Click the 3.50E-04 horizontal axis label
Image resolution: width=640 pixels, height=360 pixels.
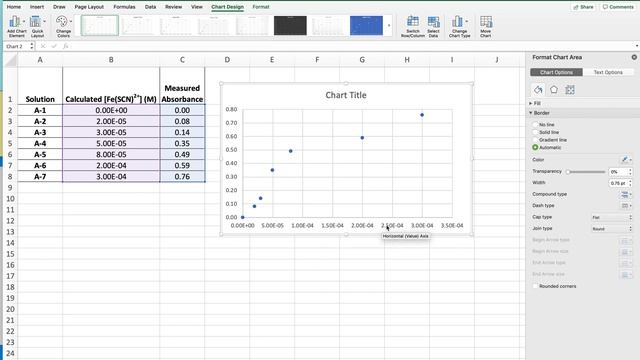pos(452,225)
